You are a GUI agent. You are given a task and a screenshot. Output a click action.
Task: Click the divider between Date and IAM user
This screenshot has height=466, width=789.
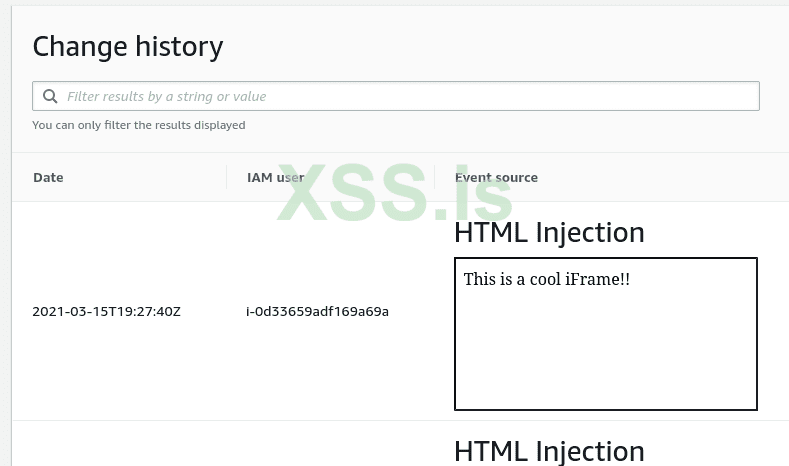(x=227, y=178)
